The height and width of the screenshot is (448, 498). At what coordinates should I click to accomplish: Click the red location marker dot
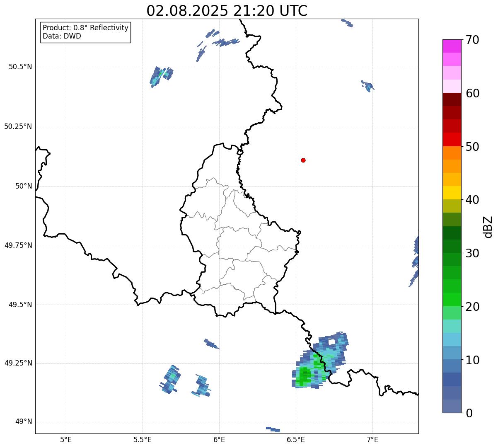click(303, 160)
